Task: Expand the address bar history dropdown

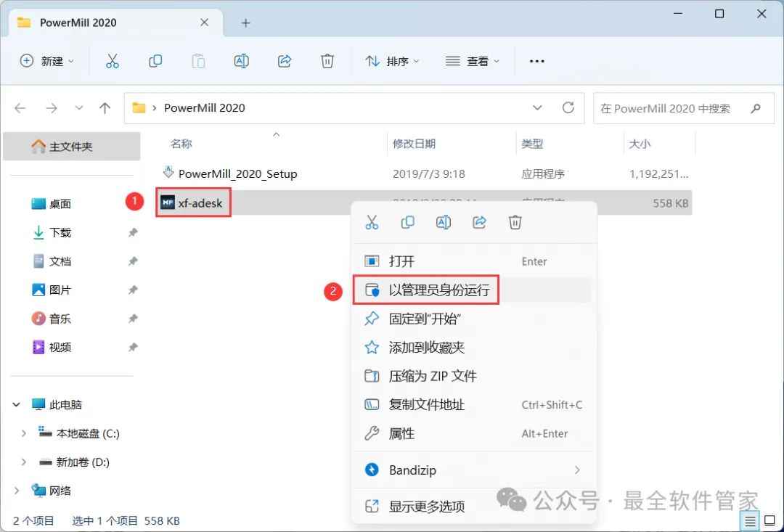Action: click(x=537, y=107)
